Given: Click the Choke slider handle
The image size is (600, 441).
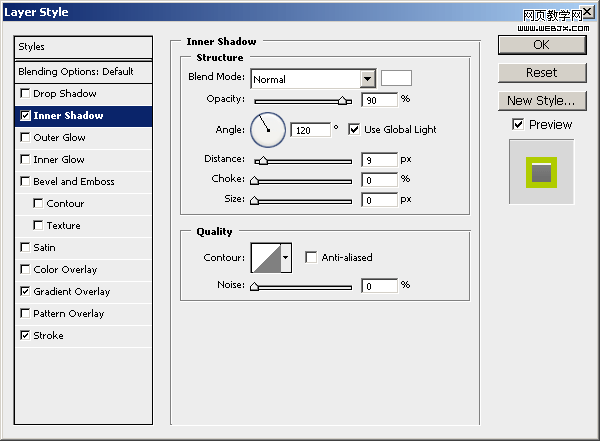Looking at the screenshot, I should pos(254,181).
